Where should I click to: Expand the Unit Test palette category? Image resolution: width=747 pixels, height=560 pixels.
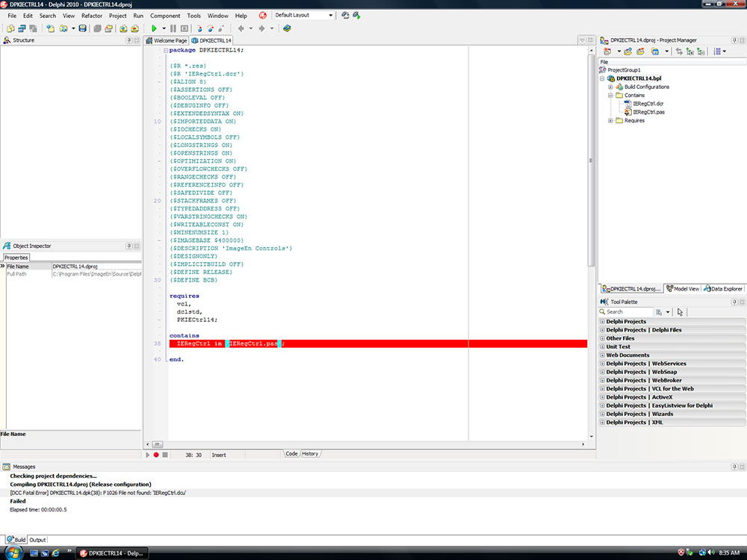[603, 347]
